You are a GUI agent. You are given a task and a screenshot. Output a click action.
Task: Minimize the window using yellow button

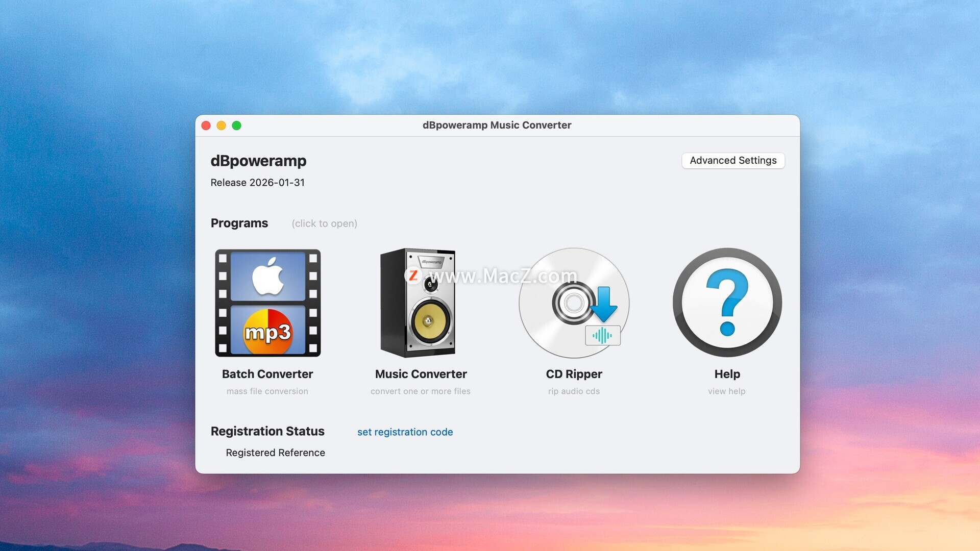222,126
